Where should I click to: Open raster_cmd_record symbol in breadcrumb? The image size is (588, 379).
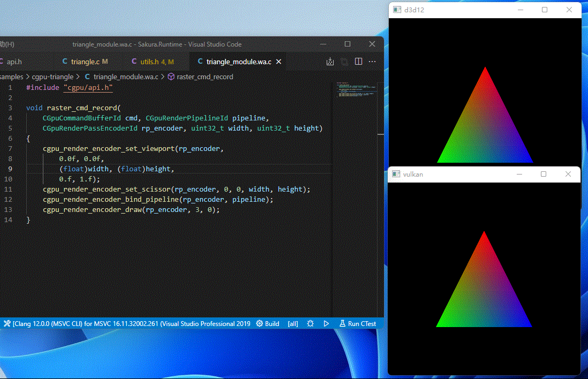point(205,77)
